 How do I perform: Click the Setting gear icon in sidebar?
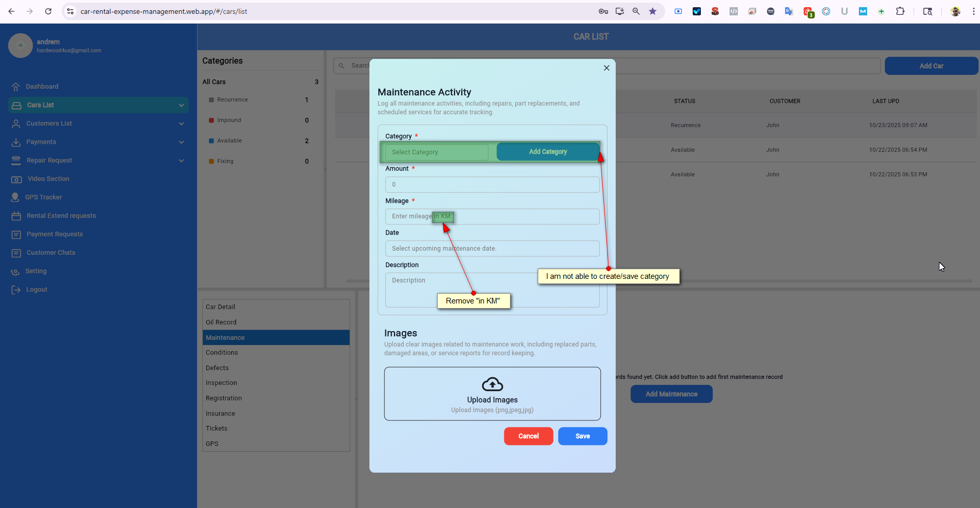pos(15,272)
